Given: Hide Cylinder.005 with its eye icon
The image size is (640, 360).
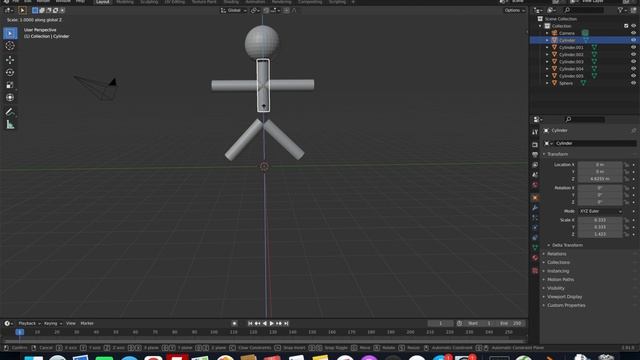Looking at the screenshot, I should tap(633, 76).
